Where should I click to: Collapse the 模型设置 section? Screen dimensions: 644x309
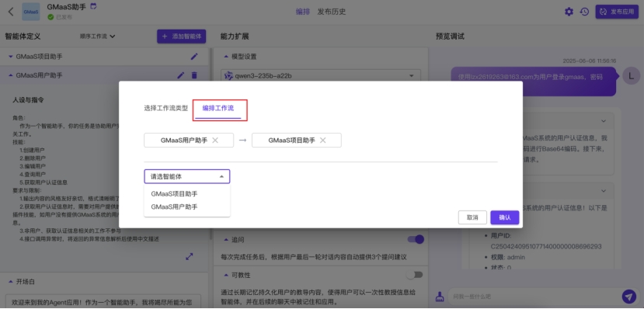coord(226,57)
